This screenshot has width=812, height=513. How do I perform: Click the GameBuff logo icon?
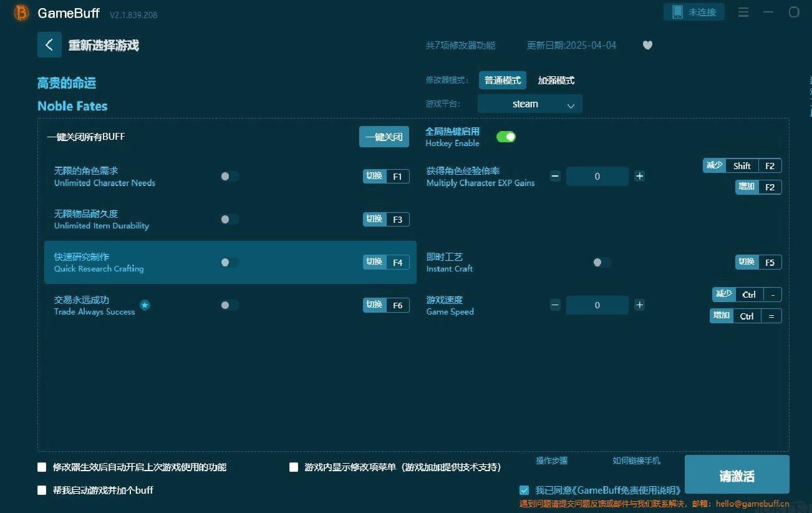21,13
